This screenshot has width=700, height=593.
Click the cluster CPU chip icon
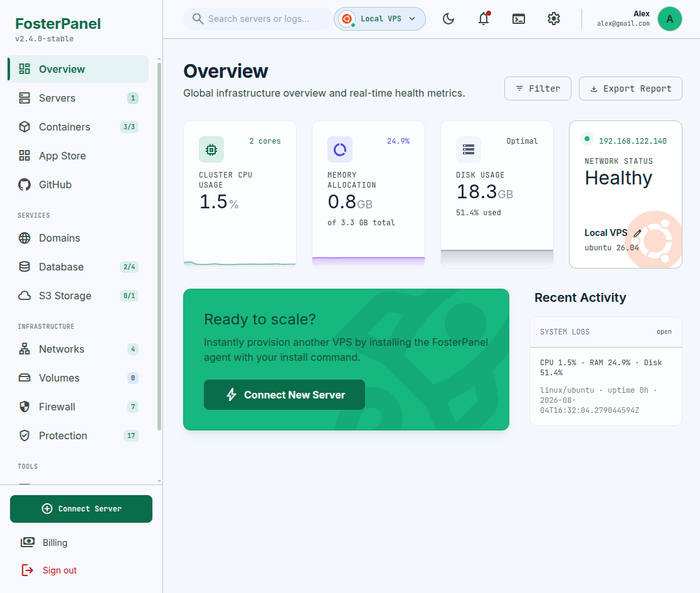(211, 149)
